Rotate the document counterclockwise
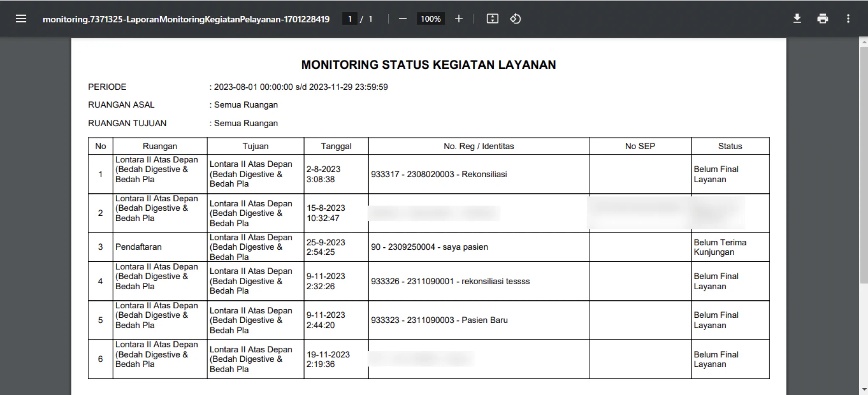The image size is (868, 395). [x=515, y=19]
